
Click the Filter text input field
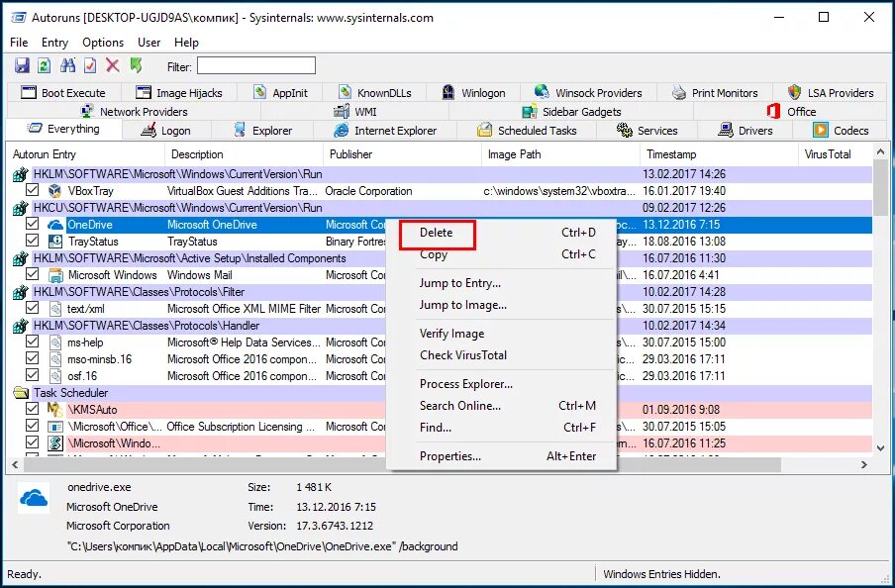click(x=256, y=65)
